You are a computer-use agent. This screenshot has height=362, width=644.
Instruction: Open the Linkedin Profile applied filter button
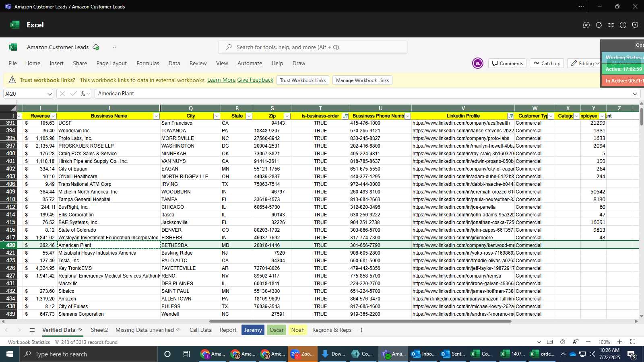coord(511,116)
